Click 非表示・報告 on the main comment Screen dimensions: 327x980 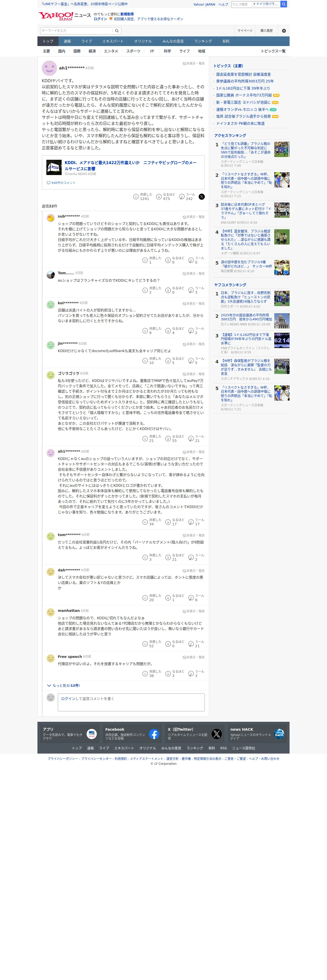tap(194, 64)
